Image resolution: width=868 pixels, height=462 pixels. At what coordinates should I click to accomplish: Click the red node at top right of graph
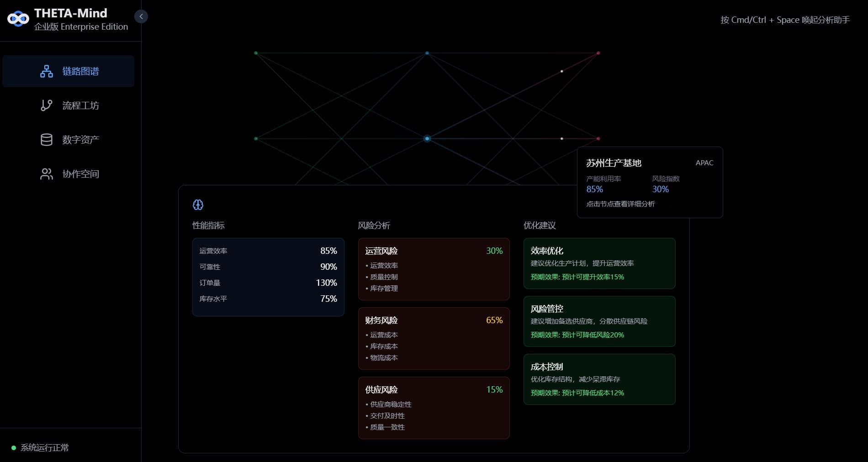coord(598,53)
